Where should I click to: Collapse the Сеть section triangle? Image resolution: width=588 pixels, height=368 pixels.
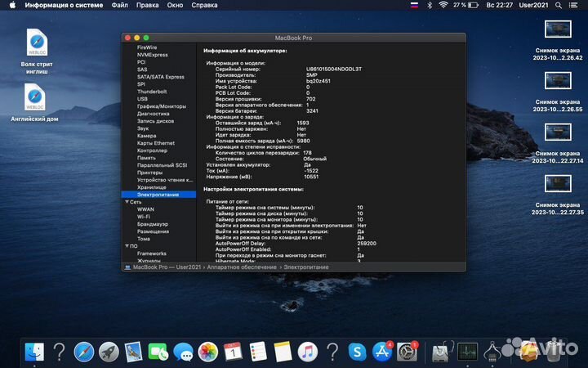tap(127, 202)
